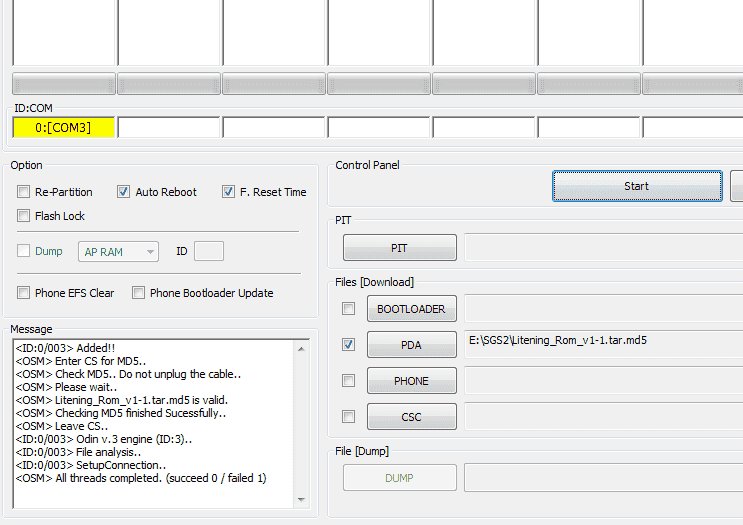Viewport: 743px width, 525px height.
Task: Click the CSC file path field
Action: [x=604, y=416]
